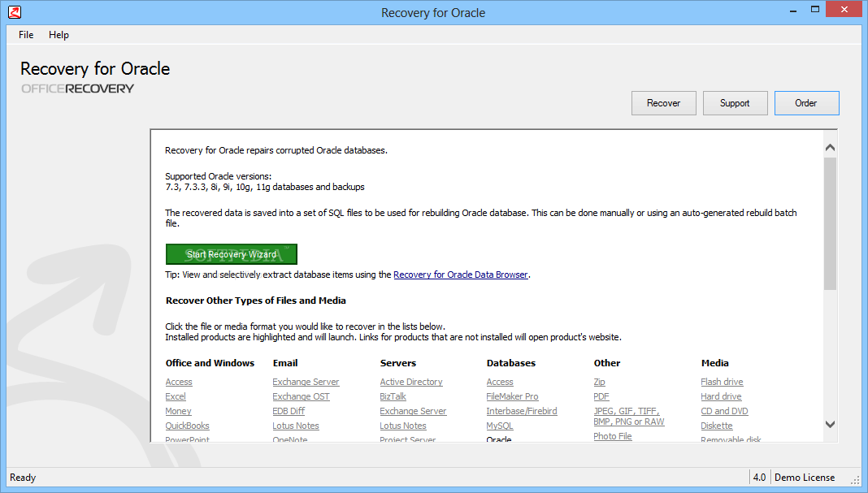This screenshot has width=868, height=493.
Task: Open the Photo File link
Action: [613, 436]
